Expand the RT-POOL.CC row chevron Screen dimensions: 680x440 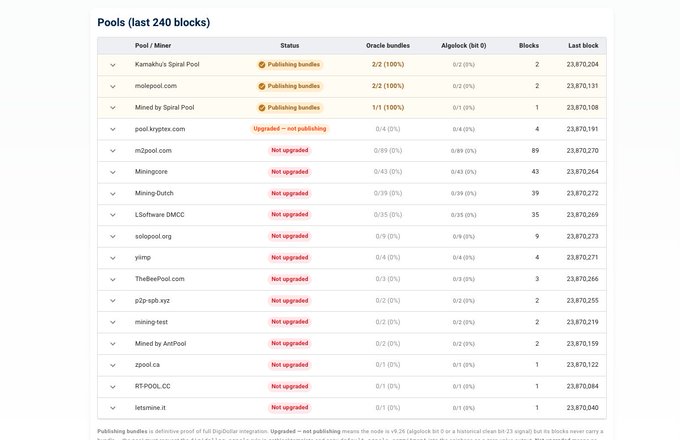click(x=113, y=387)
